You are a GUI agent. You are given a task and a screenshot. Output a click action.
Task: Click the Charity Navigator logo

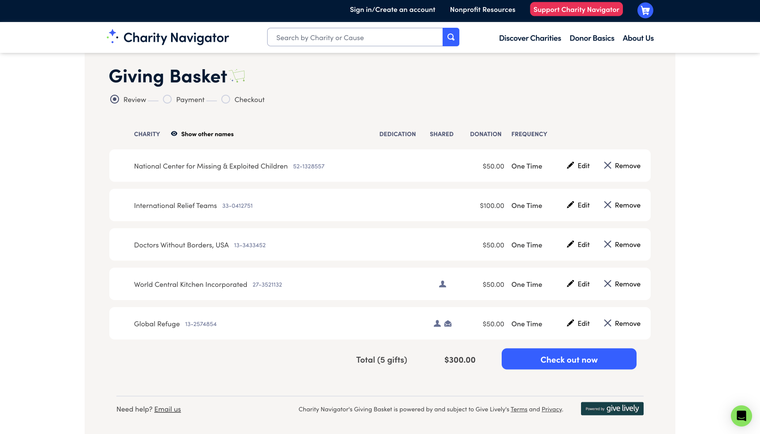(x=168, y=37)
